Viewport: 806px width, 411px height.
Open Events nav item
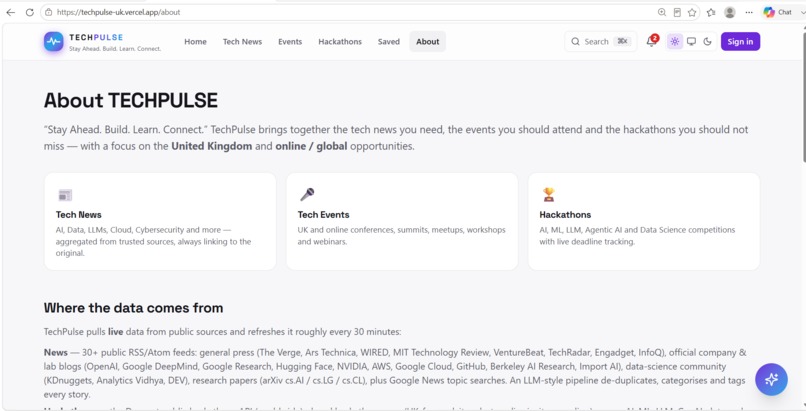pyautogui.click(x=290, y=42)
